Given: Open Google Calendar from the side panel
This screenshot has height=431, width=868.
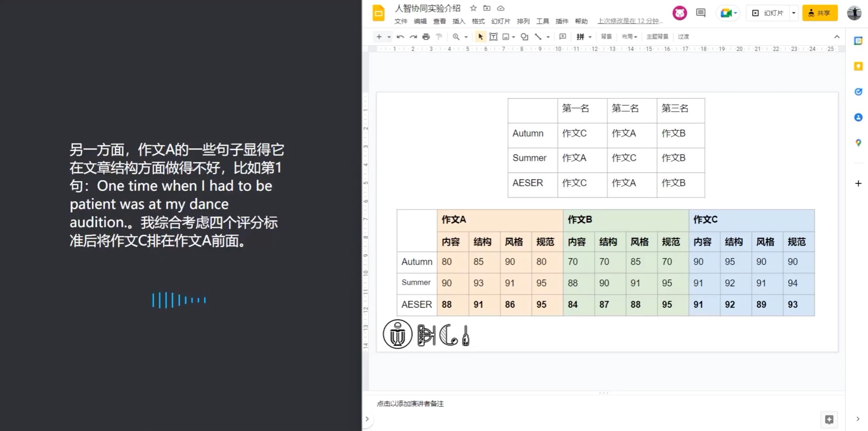Looking at the screenshot, I should pos(858,40).
